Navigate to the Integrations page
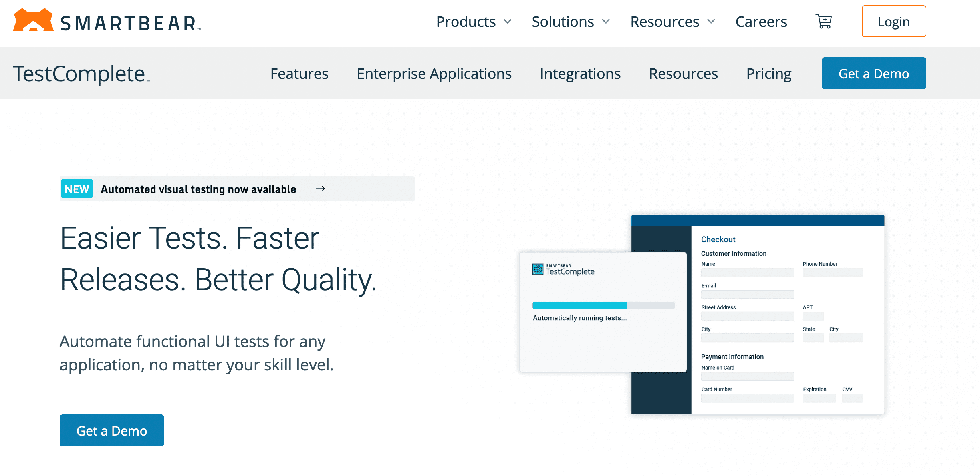 [580, 74]
